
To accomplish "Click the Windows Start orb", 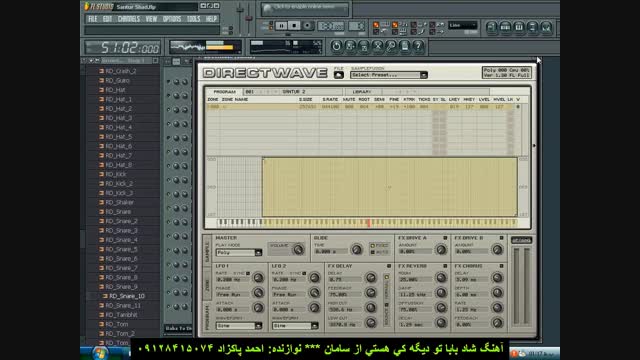I will (99, 353).
